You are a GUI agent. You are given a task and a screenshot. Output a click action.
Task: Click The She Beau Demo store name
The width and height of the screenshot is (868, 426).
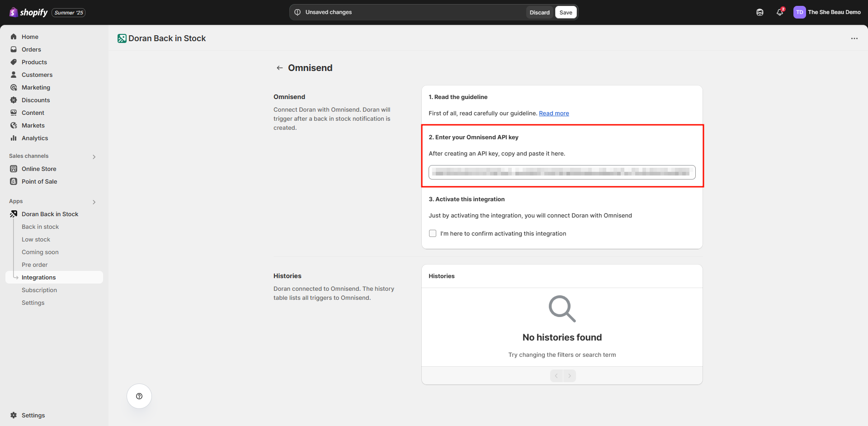pyautogui.click(x=834, y=12)
